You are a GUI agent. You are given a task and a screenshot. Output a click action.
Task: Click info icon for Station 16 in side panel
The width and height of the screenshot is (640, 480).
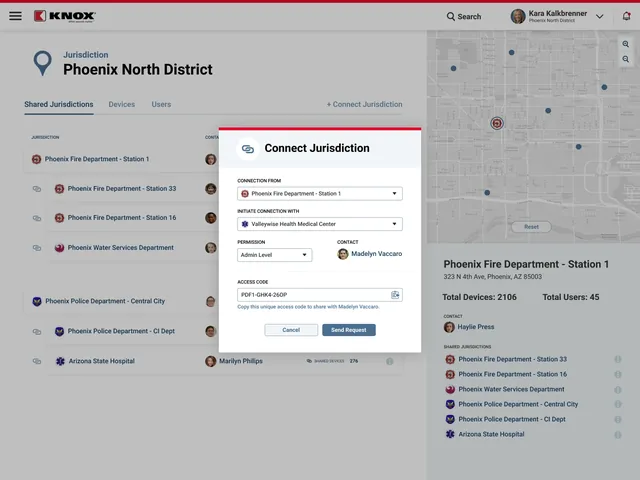click(618, 374)
